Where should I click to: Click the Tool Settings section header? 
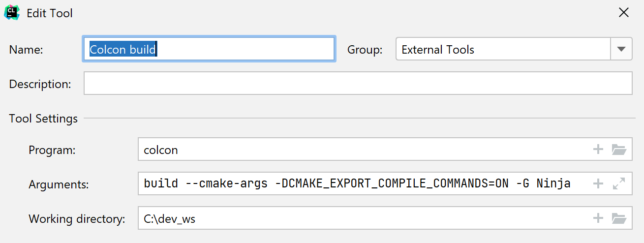pyautogui.click(x=43, y=119)
